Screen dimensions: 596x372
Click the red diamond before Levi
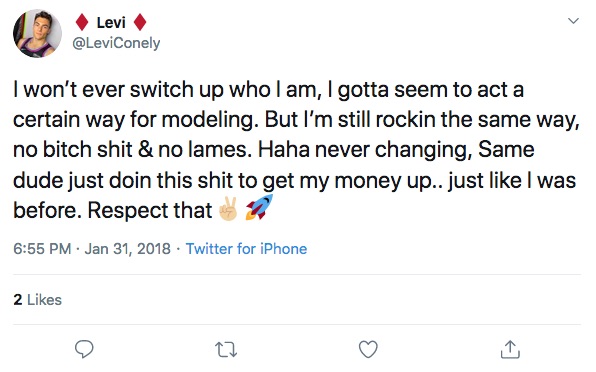coord(82,22)
